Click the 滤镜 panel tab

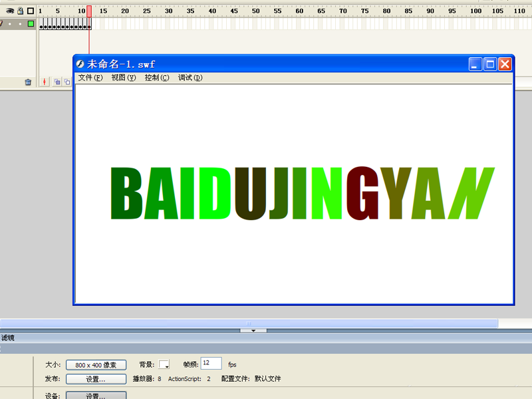pyautogui.click(x=8, y=338)
